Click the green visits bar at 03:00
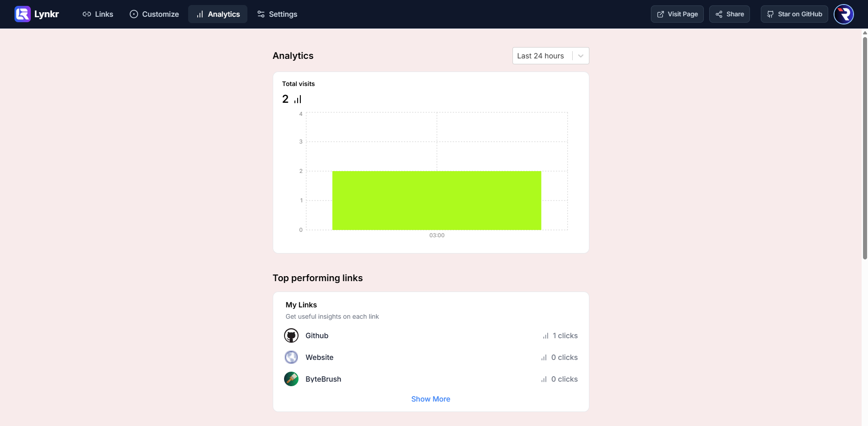The image size is (868, 426). tap(436, 201)
